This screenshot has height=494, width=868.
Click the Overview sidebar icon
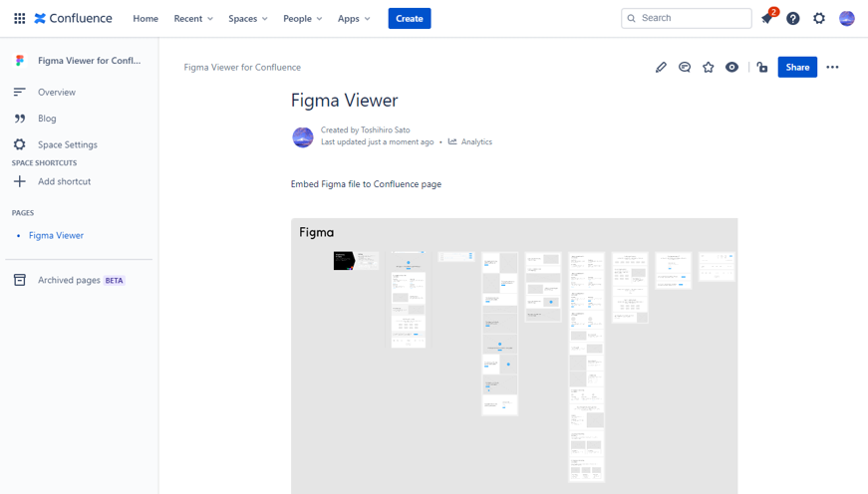(x=19, y=92)
